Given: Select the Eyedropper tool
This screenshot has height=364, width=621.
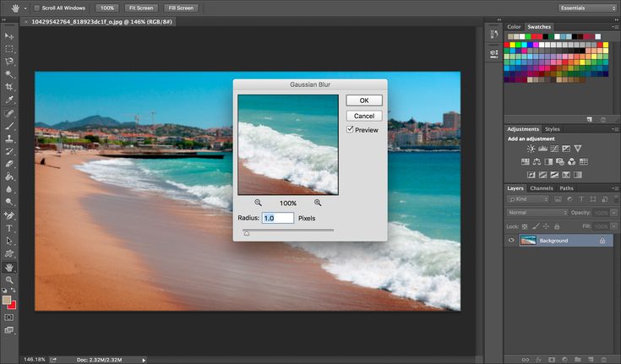Looking at the screenshot, I should 9,100.
